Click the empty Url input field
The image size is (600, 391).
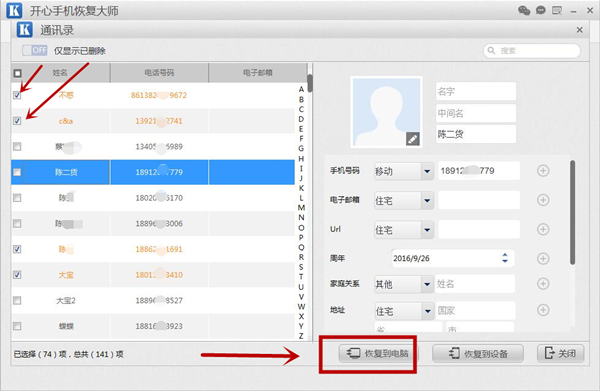pyautogui.click(x=479, y=229)
